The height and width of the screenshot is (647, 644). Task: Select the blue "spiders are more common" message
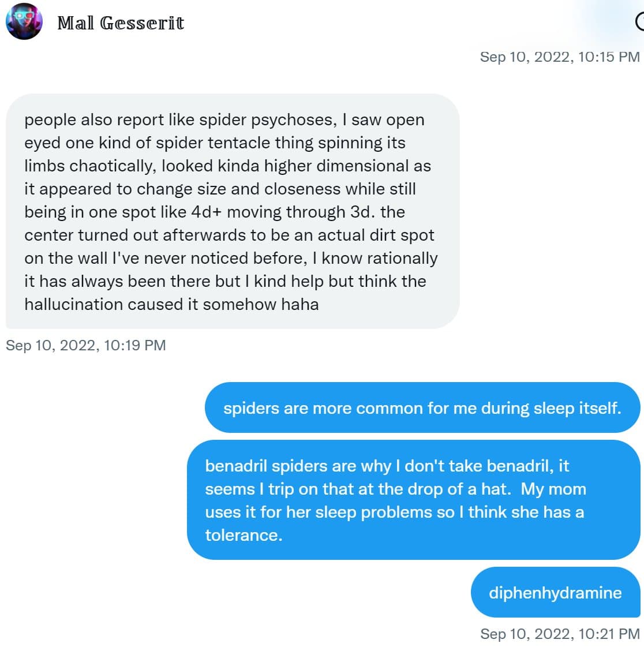click(x=422, y=408)
